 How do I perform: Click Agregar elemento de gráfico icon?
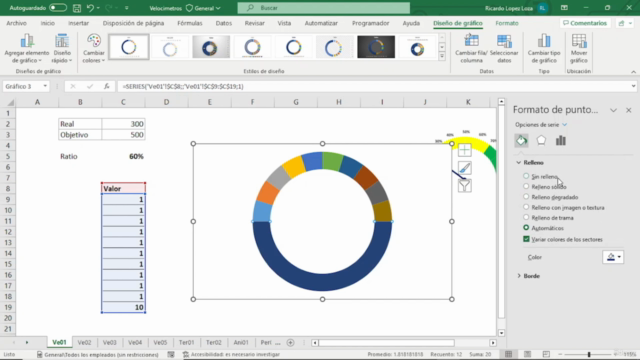(27, 41)
